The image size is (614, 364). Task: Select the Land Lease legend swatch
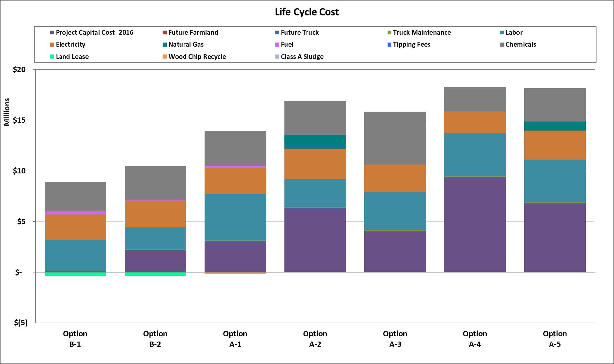pyautogui.click(x=52, y=57)
